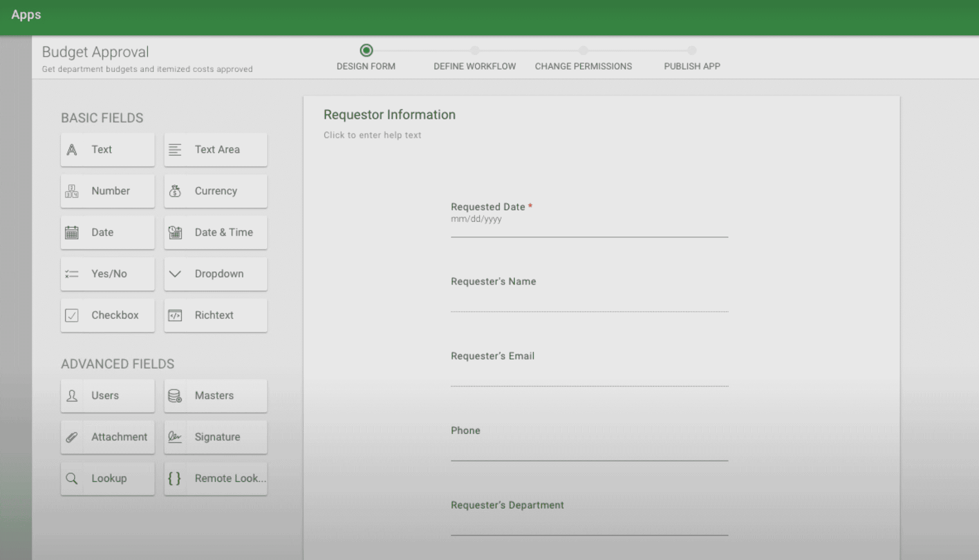
Task: Click the Dropdown chevron icon
Action: pyautogui.click(x=175, y=274)
